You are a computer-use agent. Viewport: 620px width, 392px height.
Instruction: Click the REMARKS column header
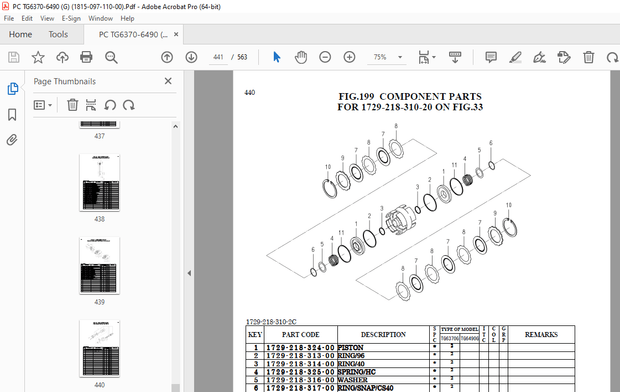tap(541, 335)
